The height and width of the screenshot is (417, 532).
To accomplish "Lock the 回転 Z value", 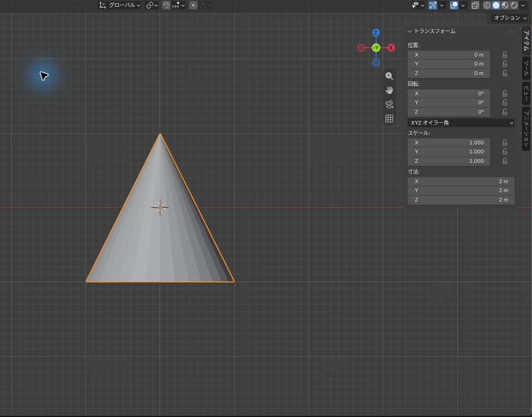I will pyautogui.click(x=505, y=112).
